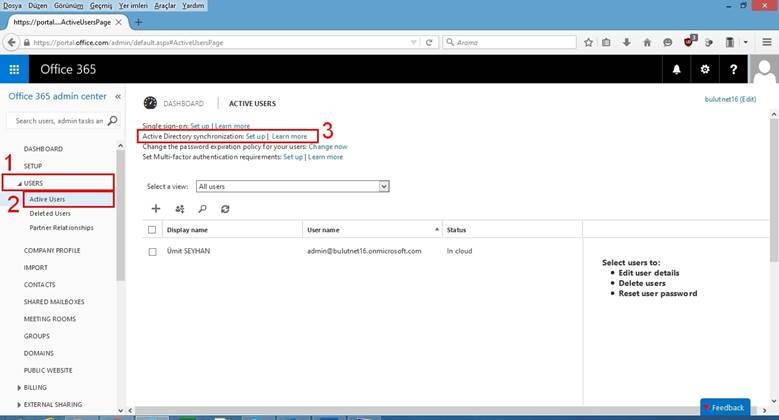Image resolution: width=779 pixels, height=420 pixels.
Task: Sort by User name column arrow
Action: click(437, 229)
